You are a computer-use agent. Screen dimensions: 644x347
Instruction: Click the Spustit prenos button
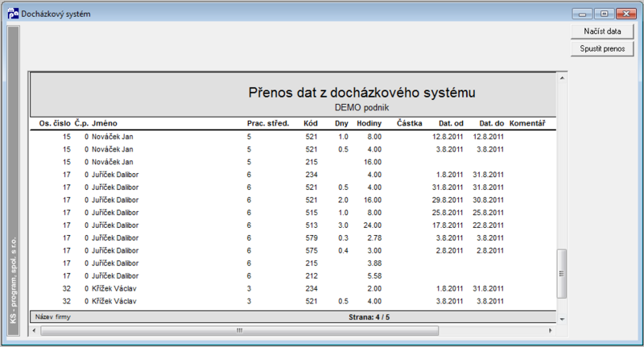pyautogui.click(x=602, y=48)
